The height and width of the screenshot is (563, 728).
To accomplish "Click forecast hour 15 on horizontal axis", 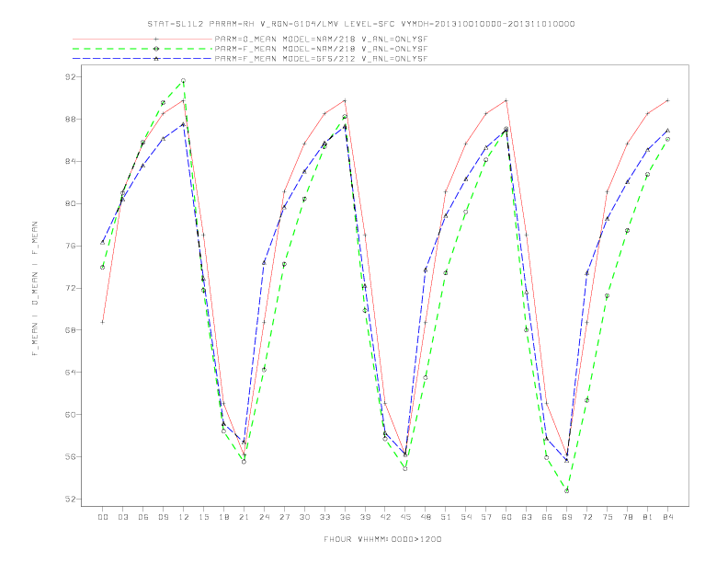I will [203, 517].
